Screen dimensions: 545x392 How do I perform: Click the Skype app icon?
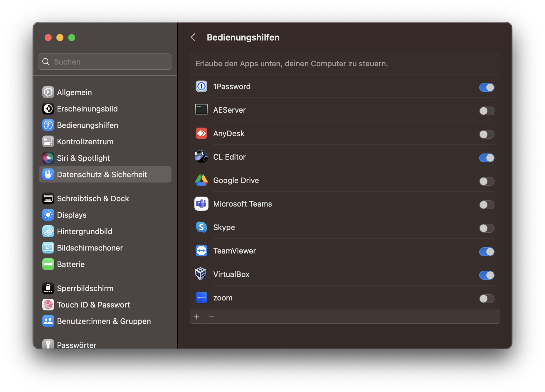pos(201,227)
